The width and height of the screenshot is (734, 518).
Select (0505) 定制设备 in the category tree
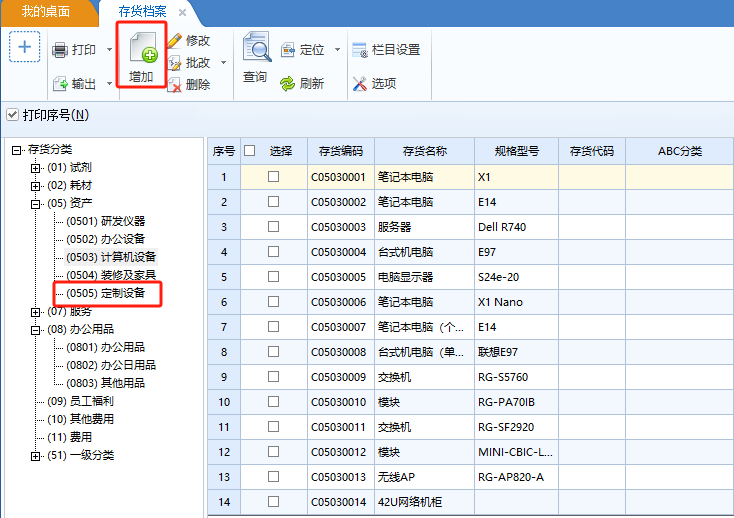point(105,293)
